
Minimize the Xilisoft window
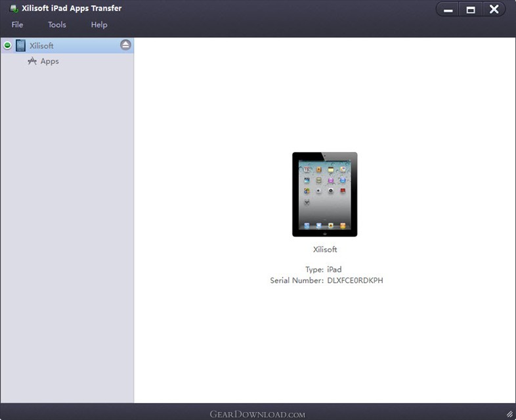448,10
